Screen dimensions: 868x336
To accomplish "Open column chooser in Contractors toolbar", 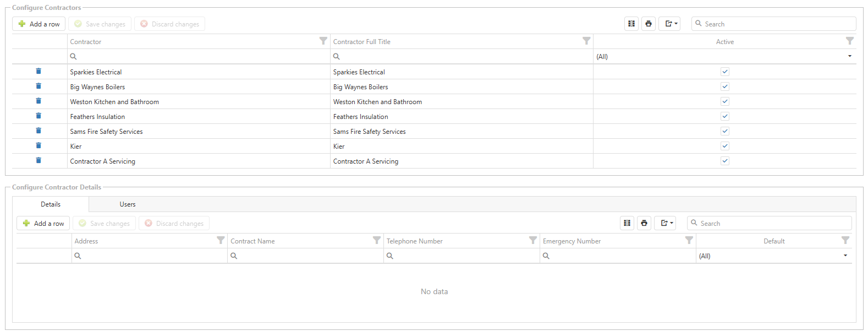I will click(x=631, y=24).
